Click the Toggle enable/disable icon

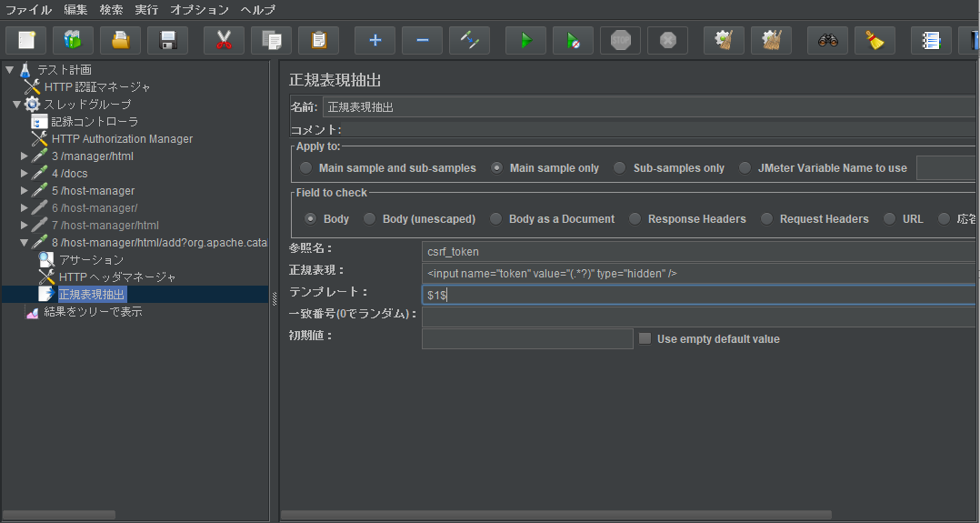(469, 41)
